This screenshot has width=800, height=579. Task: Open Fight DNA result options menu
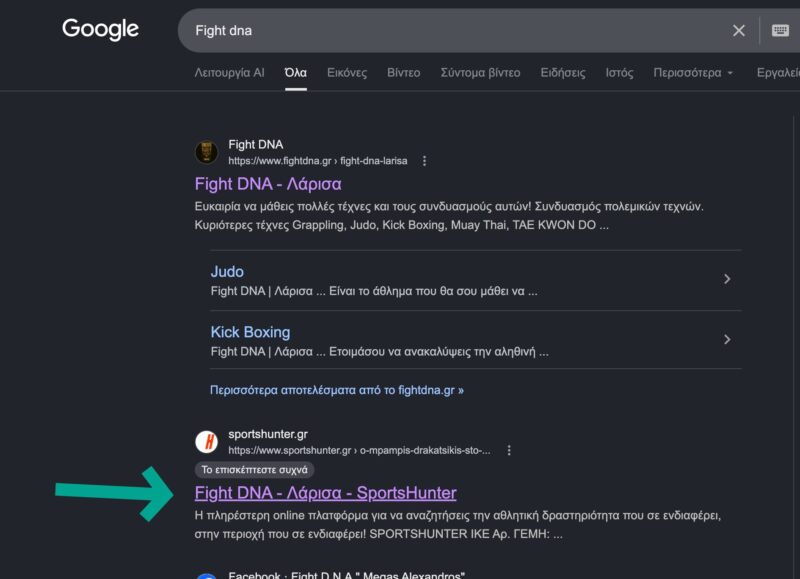[424, 161]
